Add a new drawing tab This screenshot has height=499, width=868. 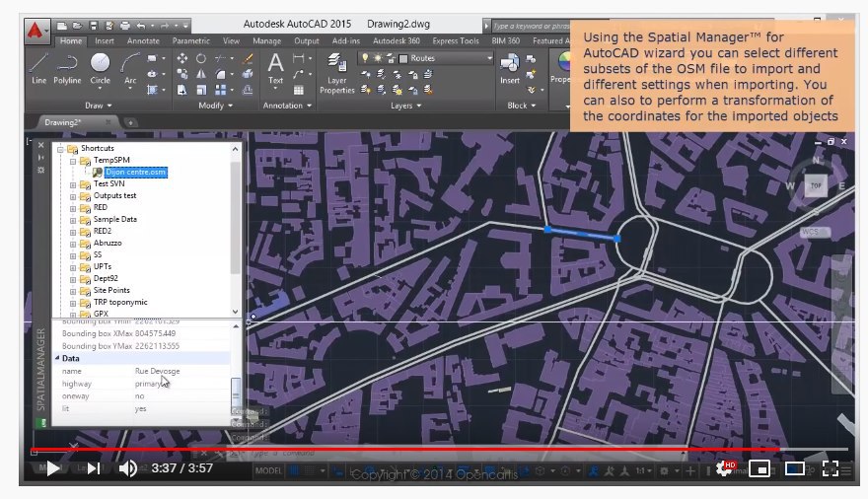(130, 123)
